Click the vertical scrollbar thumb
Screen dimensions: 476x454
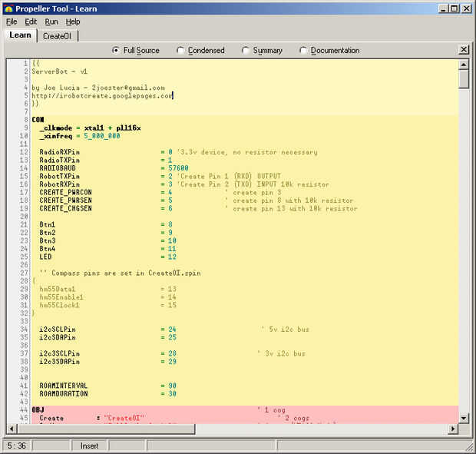coord(464,80)
